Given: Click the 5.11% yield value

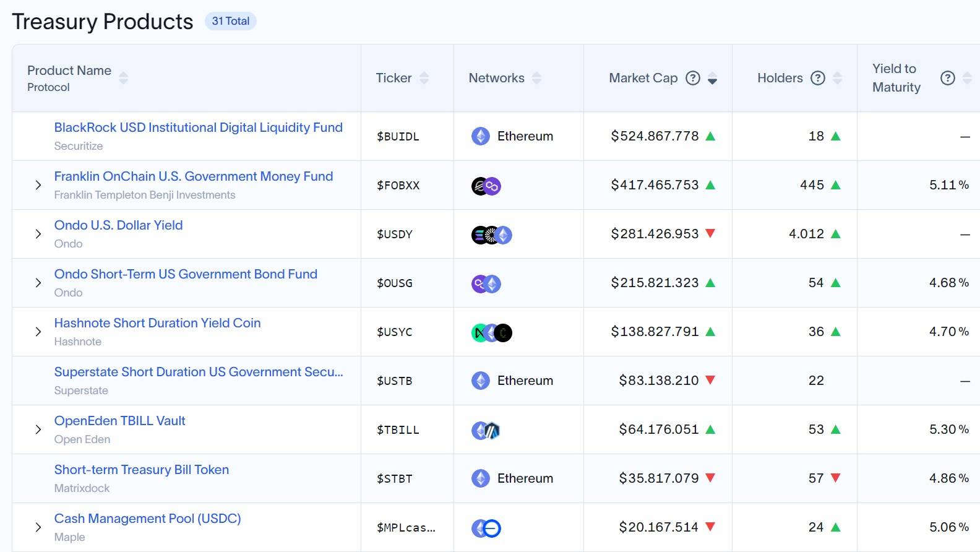Looking at the screenshot, I should coord(949,185).
